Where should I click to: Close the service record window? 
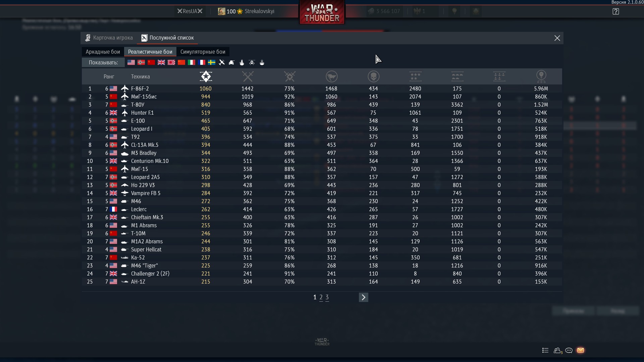(557, 38)
